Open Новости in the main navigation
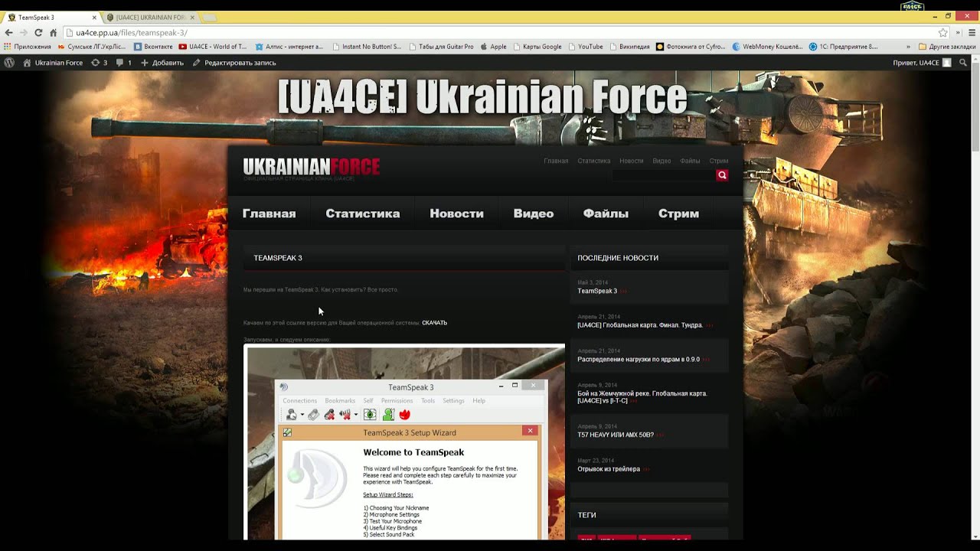980x551 pixels. tap(456, 214)
